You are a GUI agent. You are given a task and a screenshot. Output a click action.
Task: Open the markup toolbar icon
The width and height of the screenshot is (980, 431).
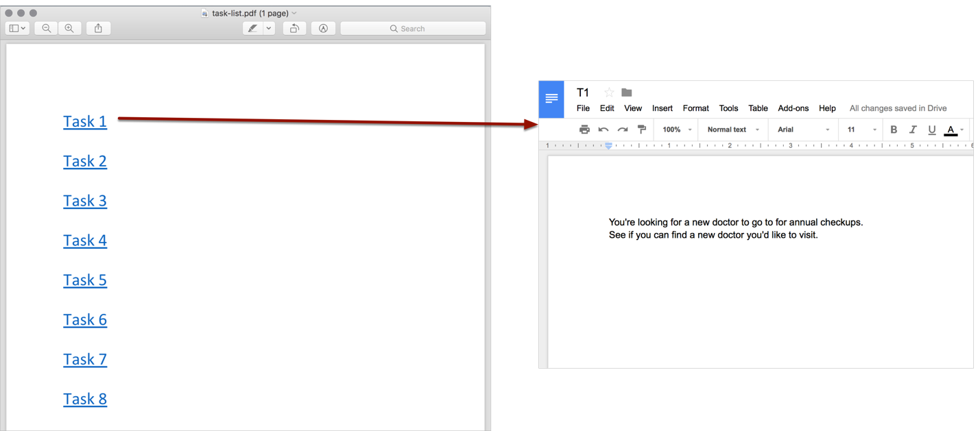pyautogui.click(x=323, y=28)
